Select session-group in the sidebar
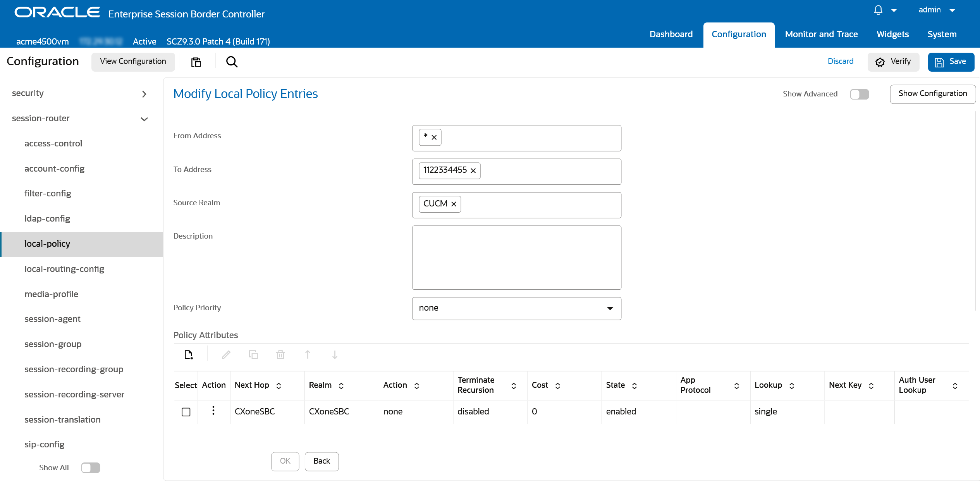Viewport: 980px width, 483px height. 53,344
